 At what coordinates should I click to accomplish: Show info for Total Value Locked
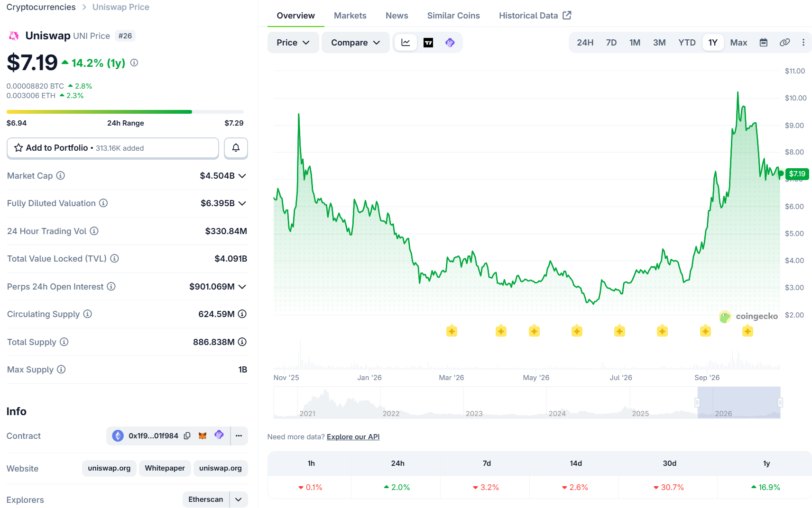tap(114, 258)
